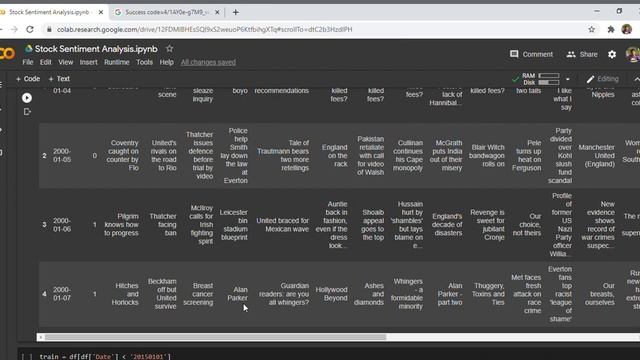Click the scrollbar left arrow
The width and height of the screenshot is (640, 360).
point(40,337)
